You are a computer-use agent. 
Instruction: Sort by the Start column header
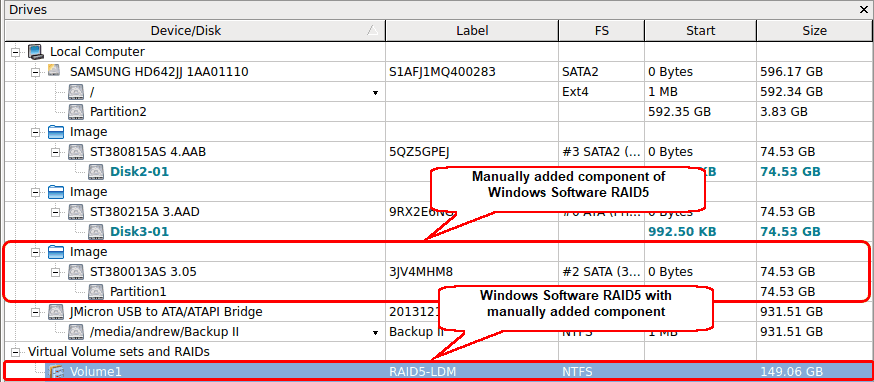pyautogui.click(x=701, y=31)
